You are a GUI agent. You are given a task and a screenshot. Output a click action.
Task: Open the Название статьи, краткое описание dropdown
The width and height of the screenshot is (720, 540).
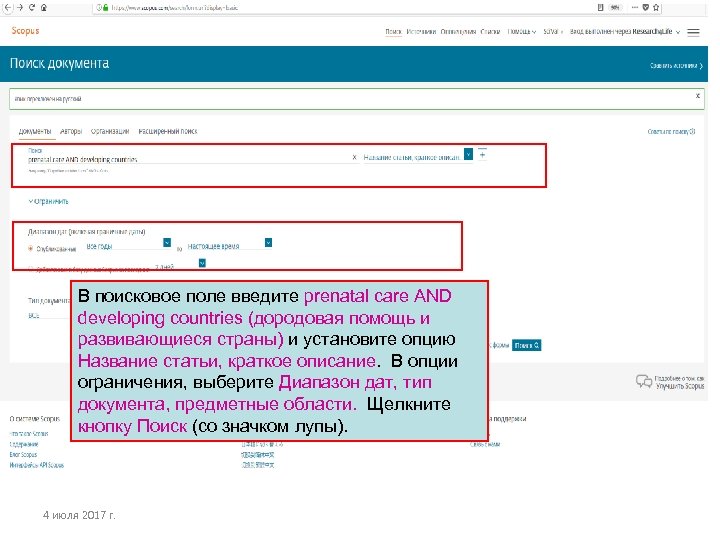point(417,157)
